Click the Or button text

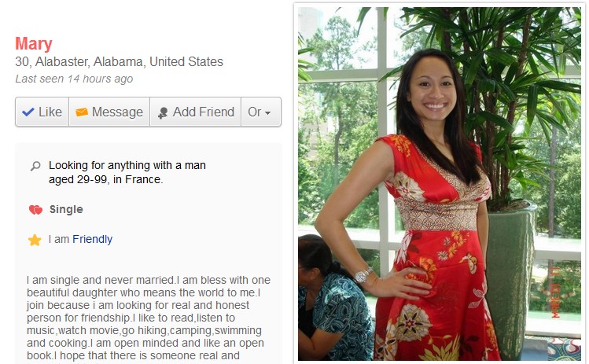(254, 112)
